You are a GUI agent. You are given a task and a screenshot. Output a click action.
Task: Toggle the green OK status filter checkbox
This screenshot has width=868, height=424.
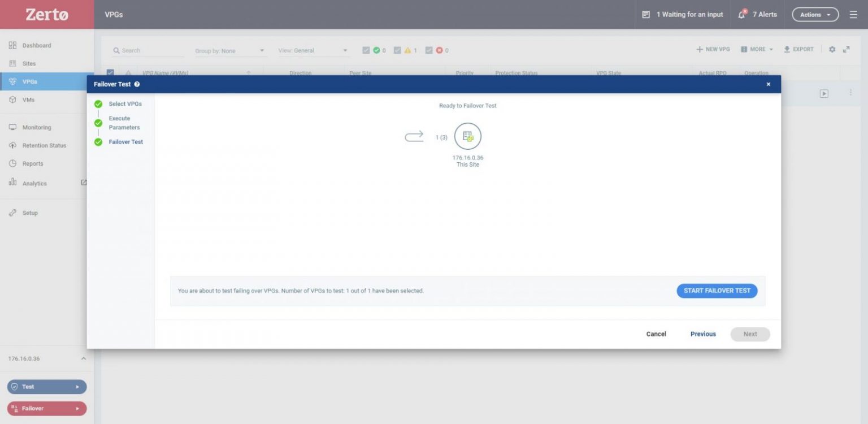366,50
